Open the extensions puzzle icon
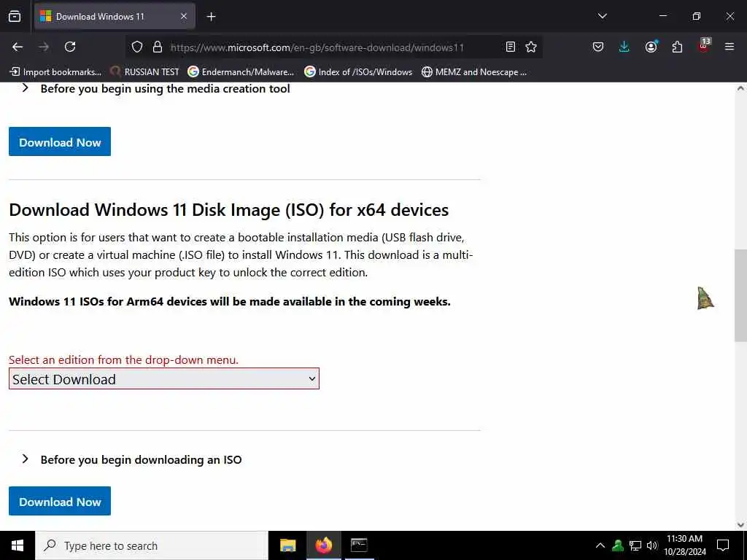This screenshot has height=560, width=747. click(677, 47)
